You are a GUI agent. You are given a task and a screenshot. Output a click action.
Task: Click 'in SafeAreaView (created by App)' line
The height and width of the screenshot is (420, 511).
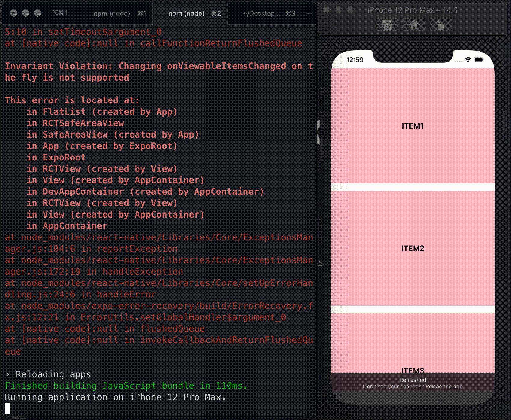tap(113, 134)
